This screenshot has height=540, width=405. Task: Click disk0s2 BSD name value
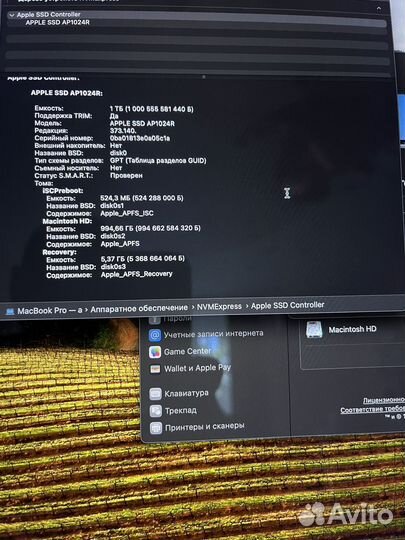pyautogui.click(x=113, y=236)
